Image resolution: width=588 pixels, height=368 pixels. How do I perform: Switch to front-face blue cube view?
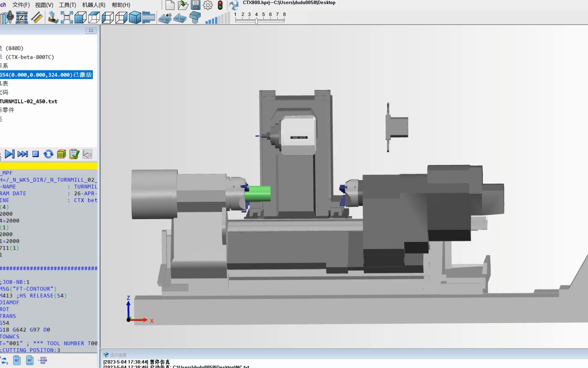(x=80, y=17)
